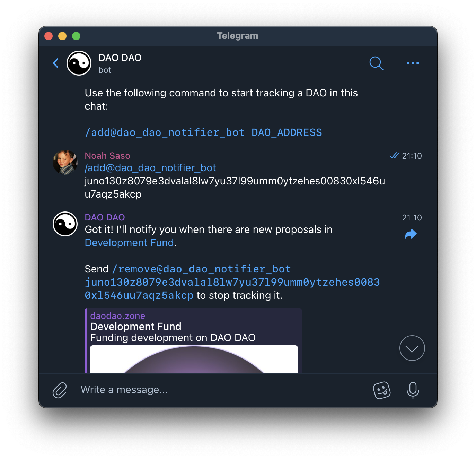
Task: Click the Noah Saso sender name
Action: [107, 156]
